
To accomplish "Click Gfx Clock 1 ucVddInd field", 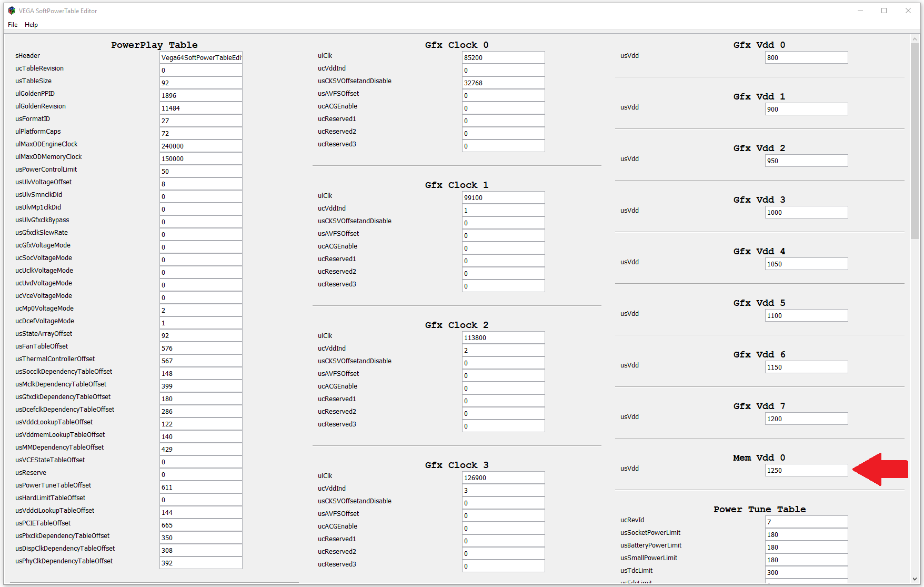I will 504,210.
